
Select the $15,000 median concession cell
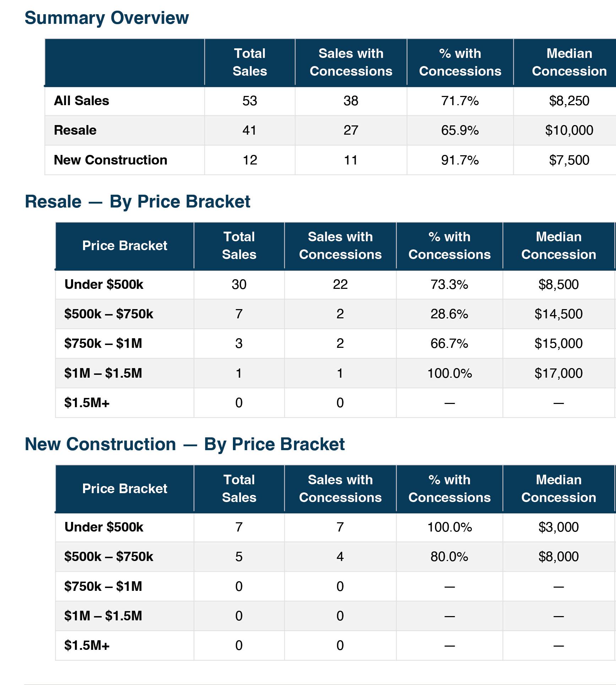pyautogui.click(x=558, y=344)
